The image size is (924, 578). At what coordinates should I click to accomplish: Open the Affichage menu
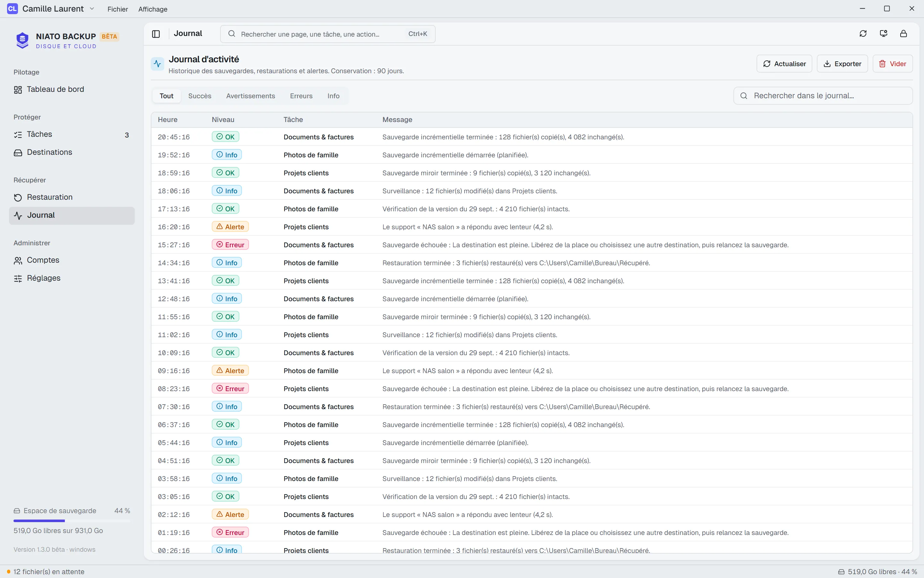(153, 9)
